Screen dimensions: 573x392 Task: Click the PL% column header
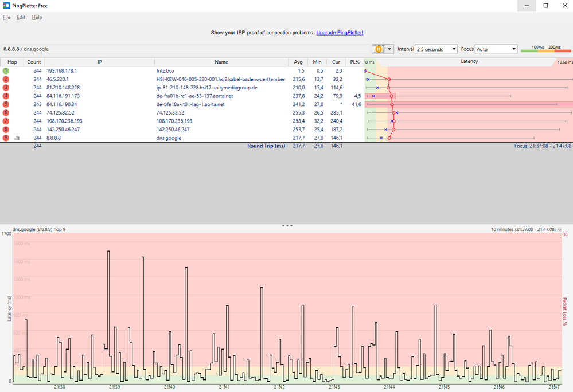coord(355,62)
